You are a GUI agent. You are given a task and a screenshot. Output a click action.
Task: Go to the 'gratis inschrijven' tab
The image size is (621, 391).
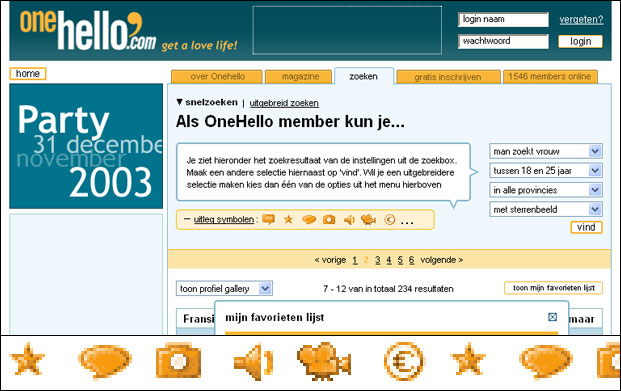point(448,77)
